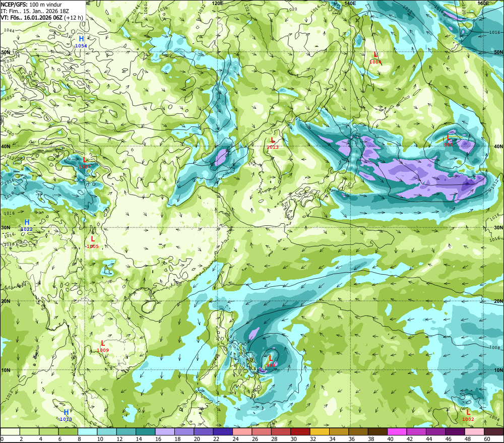Image resolution: width=504 pixels, height=443 pixels.
Task: Pick the brown 36–38 legend swatch
Action: click(358, 431)
